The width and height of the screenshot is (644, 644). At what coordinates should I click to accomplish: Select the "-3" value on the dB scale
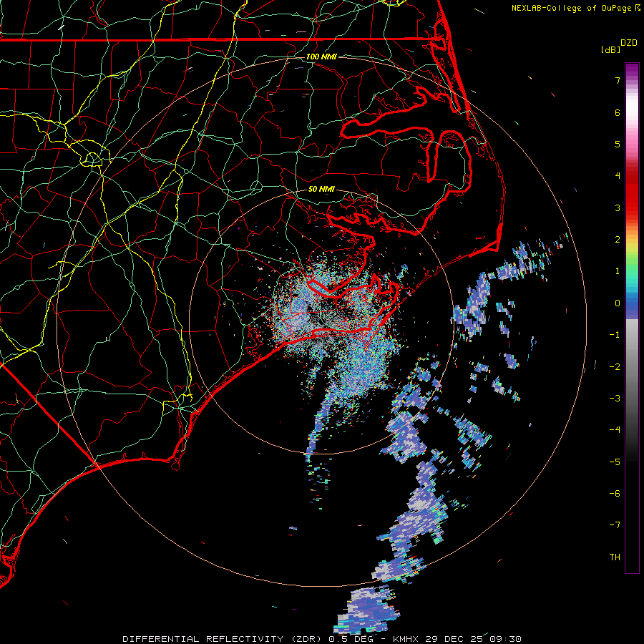pyautogui.click(x=615, y=399)
